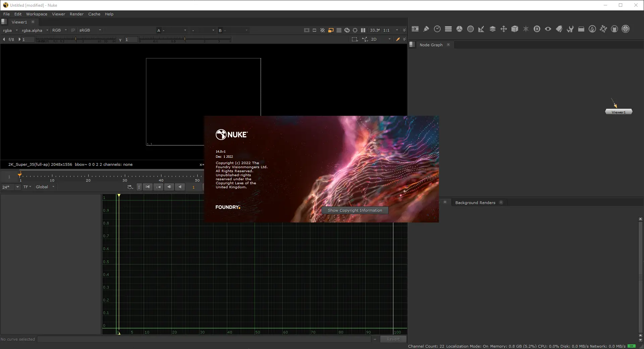
Task: Switch to the Background Renders tab
Action: (475, 203)
